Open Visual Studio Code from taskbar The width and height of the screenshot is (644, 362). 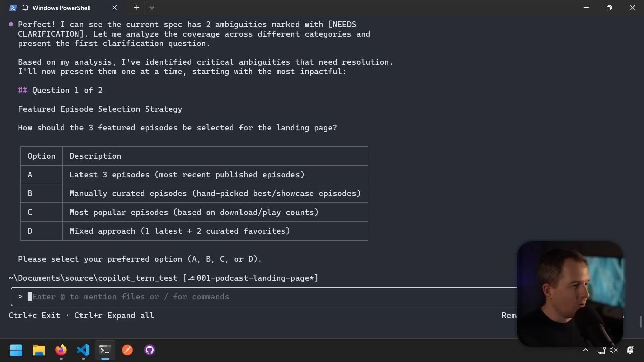tap(83, 350)
